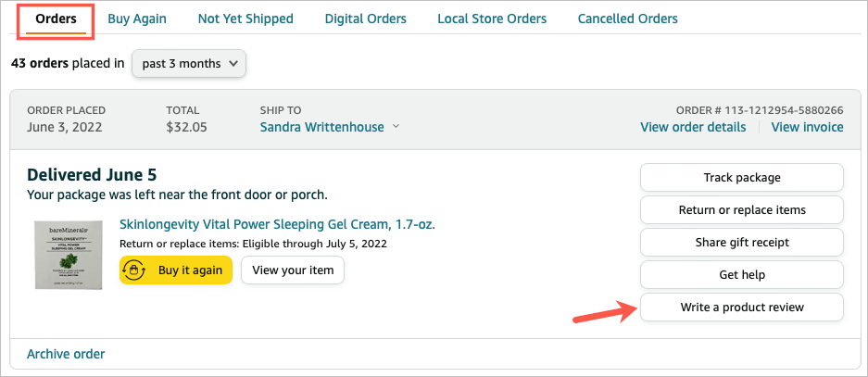Screen dimensions: 868x377
Task: Open the Skinlongevity Sleeping Gel Cream link
Action: [x=277, y=224]
